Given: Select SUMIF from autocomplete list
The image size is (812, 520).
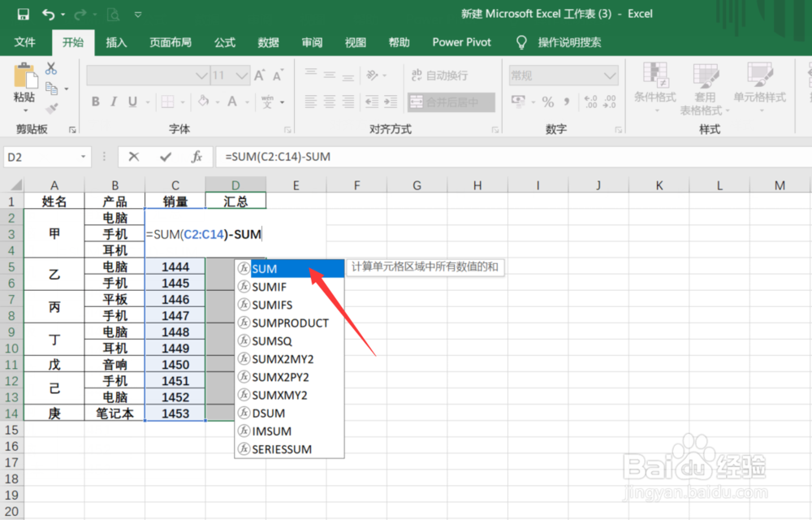Looking at the screenshot, I should pos(290,287).
